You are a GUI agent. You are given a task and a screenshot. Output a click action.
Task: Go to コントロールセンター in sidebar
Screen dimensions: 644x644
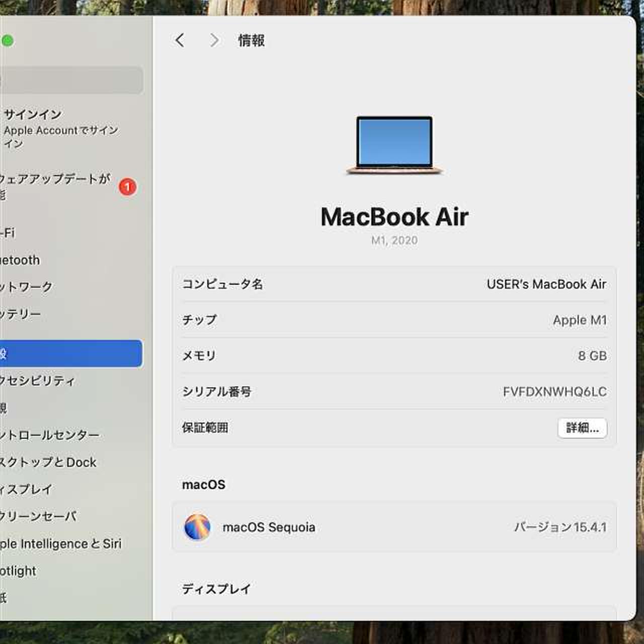point(49,435)
